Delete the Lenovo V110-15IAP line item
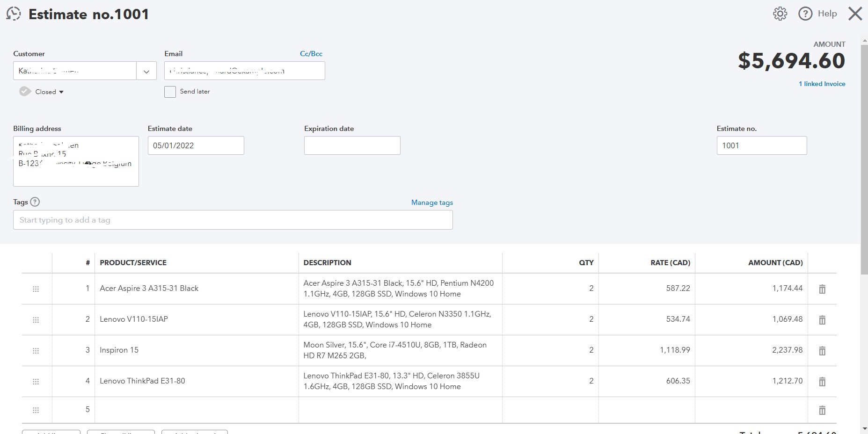The height and width of the screenshot is (434, 868). [822, 320]
